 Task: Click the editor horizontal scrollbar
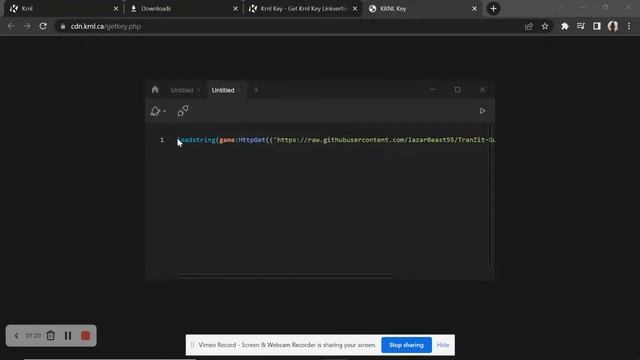coord(284,276)
